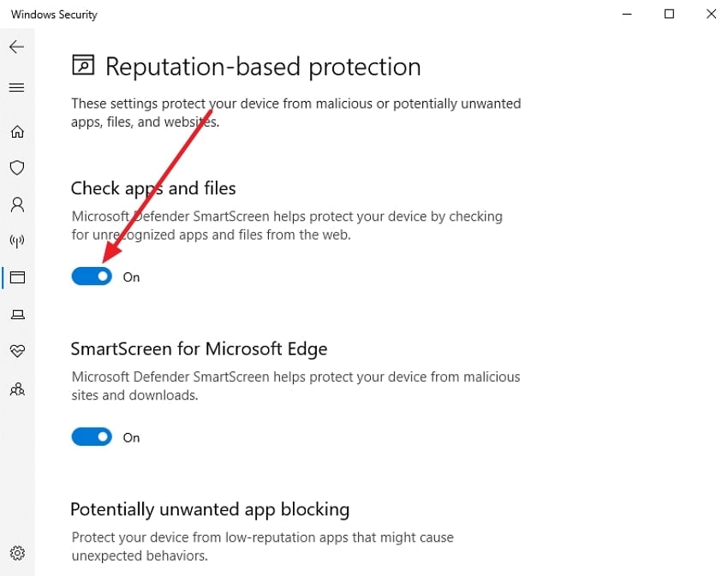Viewport: 728px width, 576px height.
Task: Click the On label near Check apps and files
Action: point(131,276)
